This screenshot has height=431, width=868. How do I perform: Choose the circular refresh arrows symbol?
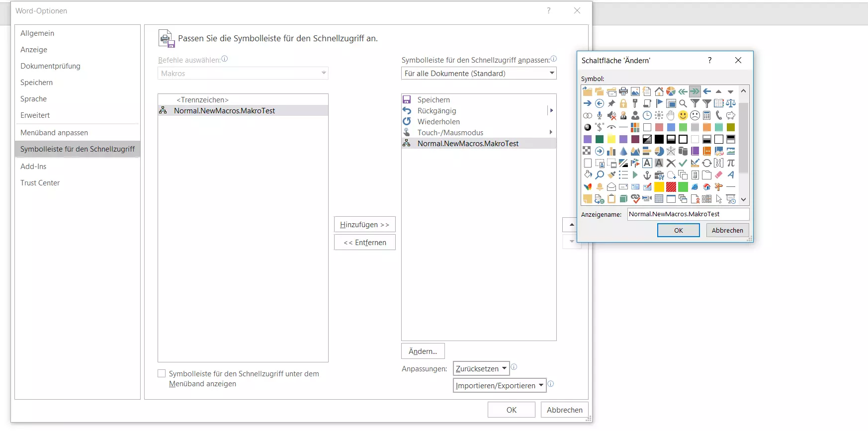click(x=707, y=163)
